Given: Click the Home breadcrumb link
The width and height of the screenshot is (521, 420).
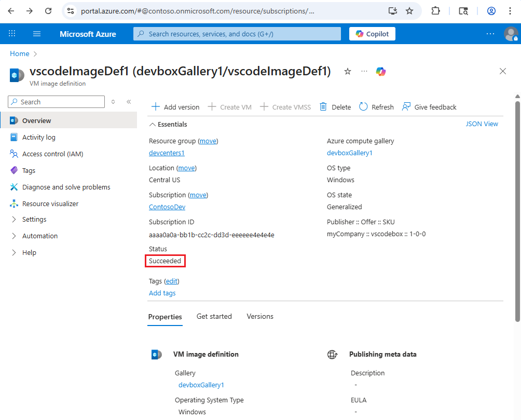Looking at the screenshot, I should click(19, 53).
